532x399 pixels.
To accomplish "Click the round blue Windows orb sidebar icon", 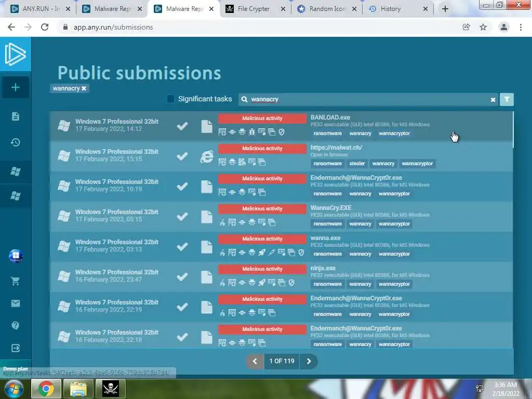I will [x=16, y=256].
